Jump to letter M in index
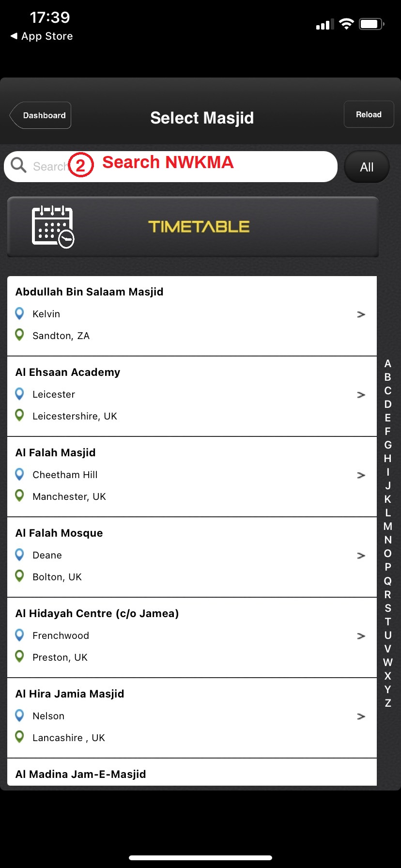 click(x=388, y=527)
